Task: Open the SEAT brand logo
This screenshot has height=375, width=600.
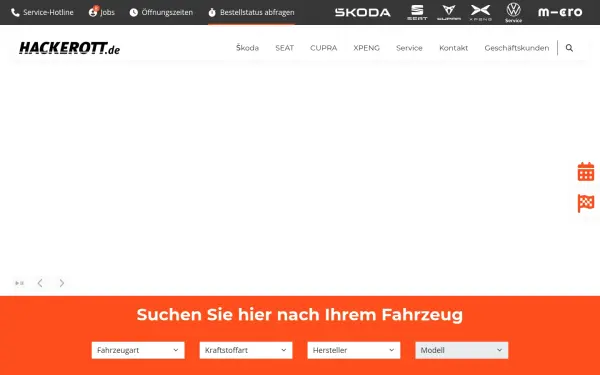Action: pyautogui.click(x=417, y=12)
